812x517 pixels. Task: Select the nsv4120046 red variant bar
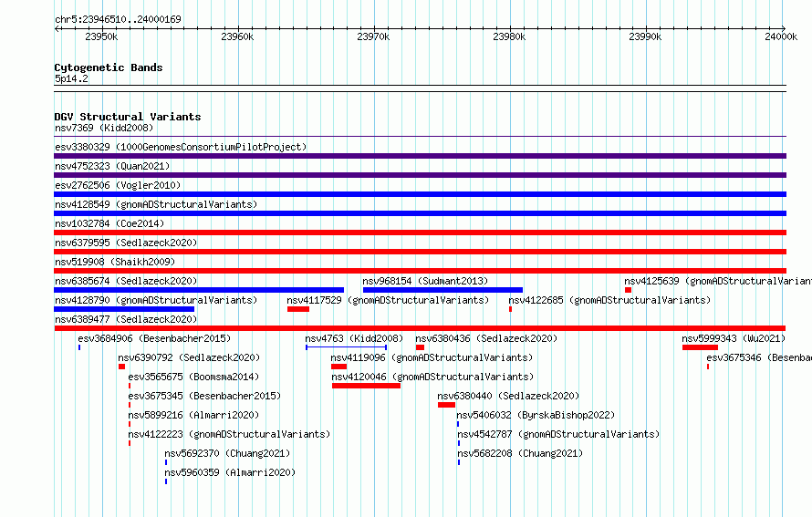pos(366,386)
